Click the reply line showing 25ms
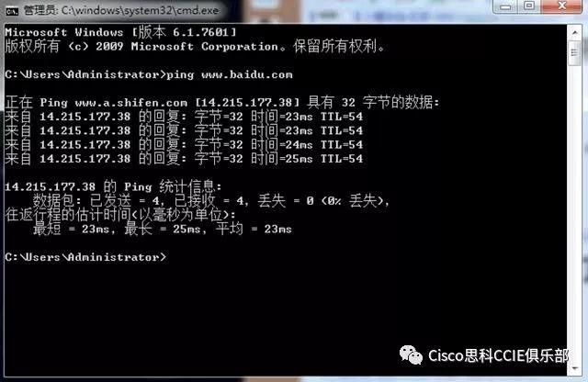The height and width of the screenshot is (382, 588). (184, 159)
